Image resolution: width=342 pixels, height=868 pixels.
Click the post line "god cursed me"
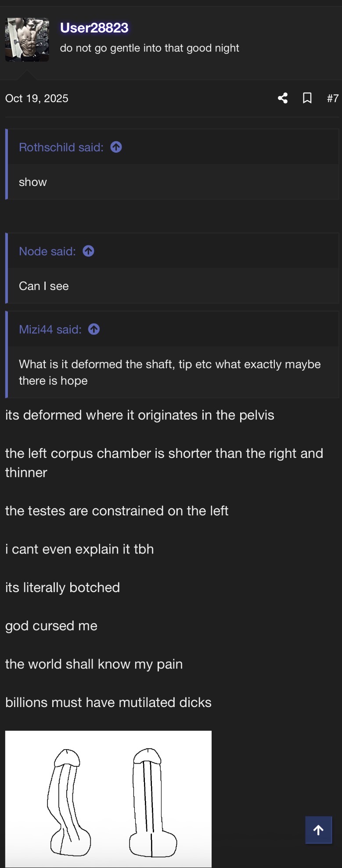(51, 626)
